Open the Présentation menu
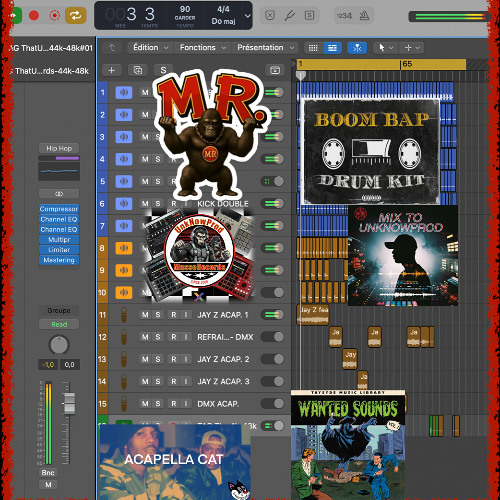Viewport: 500px width, 500px height. [265, 48]
